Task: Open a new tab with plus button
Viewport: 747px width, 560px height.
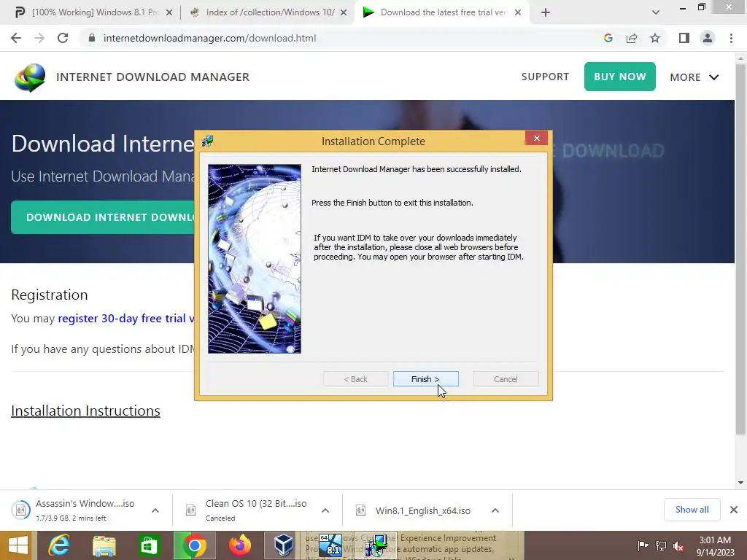Action: [546, 12]
